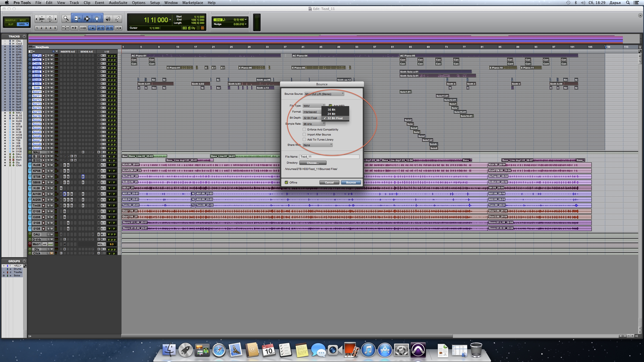The width and height of the screenshot is (644, 362).
Task: Click the horizontal scrollbar at bottom
Action: pos(287,336)
